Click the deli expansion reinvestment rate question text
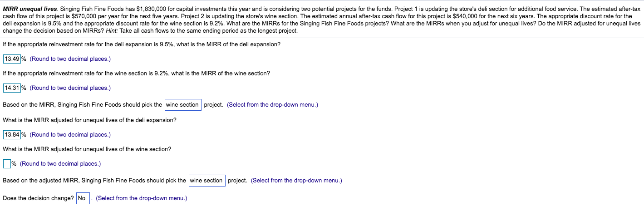Image resolution: width=644 pixels, height=216 pixels. pos(141,44)
